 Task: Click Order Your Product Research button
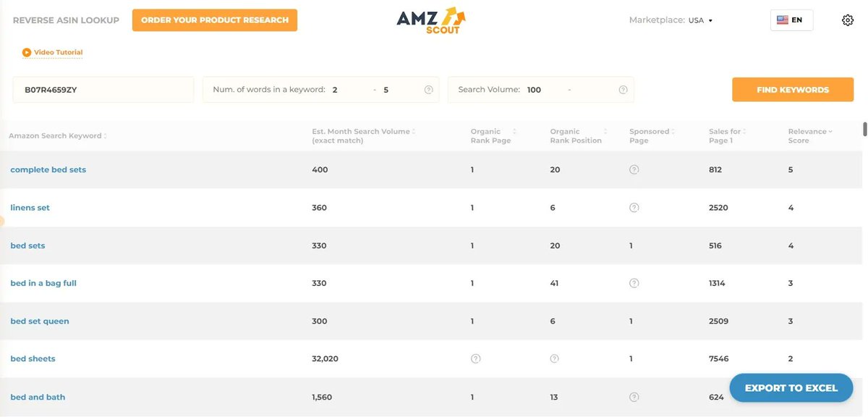[215, 20]
